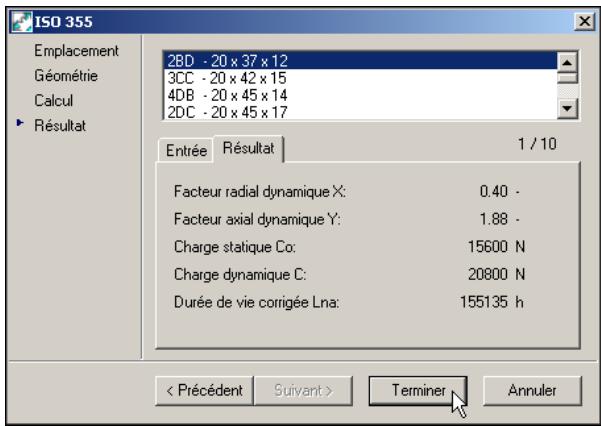Click the bearing list scrollbar thumb
Image resolution: width=601 pixels, height=426 pixels.
pyautogui.click(x=567, y=78)
